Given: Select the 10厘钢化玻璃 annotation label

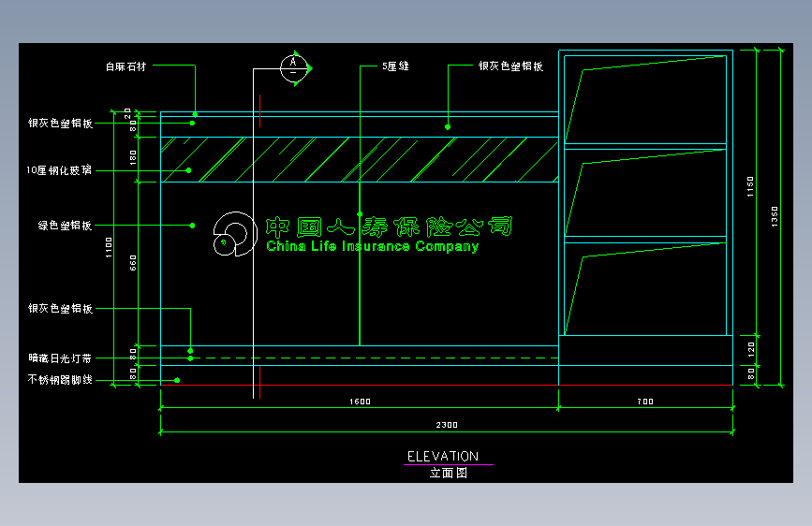Looking at the screenshot, I should [x=59, y=170].
